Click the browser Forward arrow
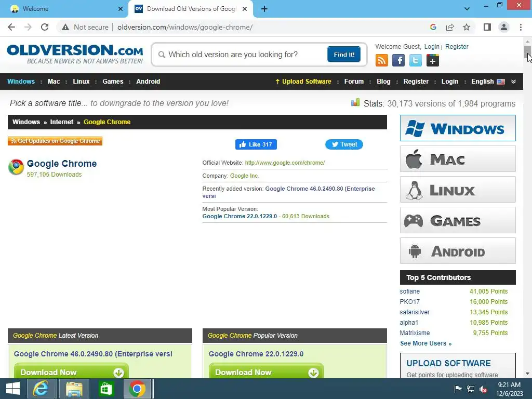 pyautogui.click(x=28, y=27)
